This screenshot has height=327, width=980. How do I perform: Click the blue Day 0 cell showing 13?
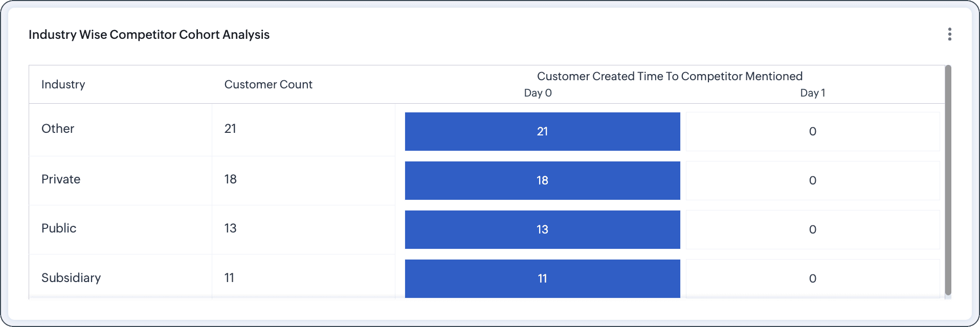pos(542,229)
